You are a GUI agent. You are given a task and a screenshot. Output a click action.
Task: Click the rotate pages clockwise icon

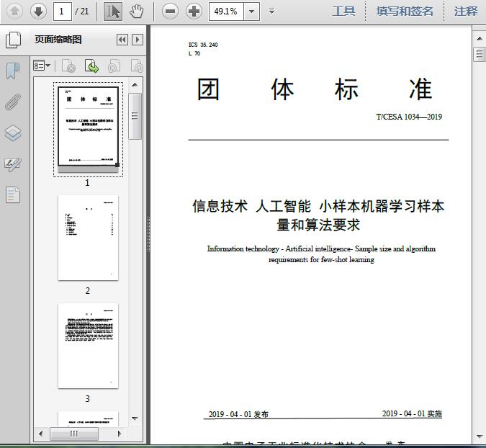(x=137, y=66)
